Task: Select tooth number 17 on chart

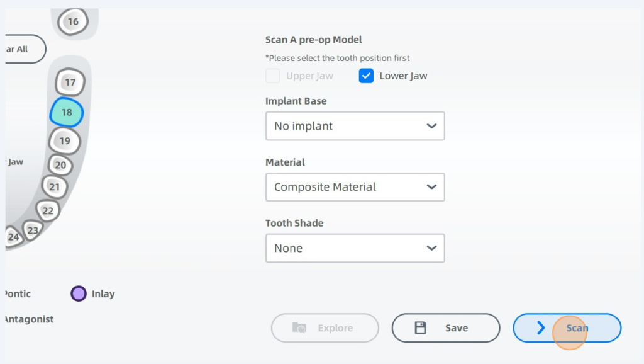Action: click(x=70, y=82)
